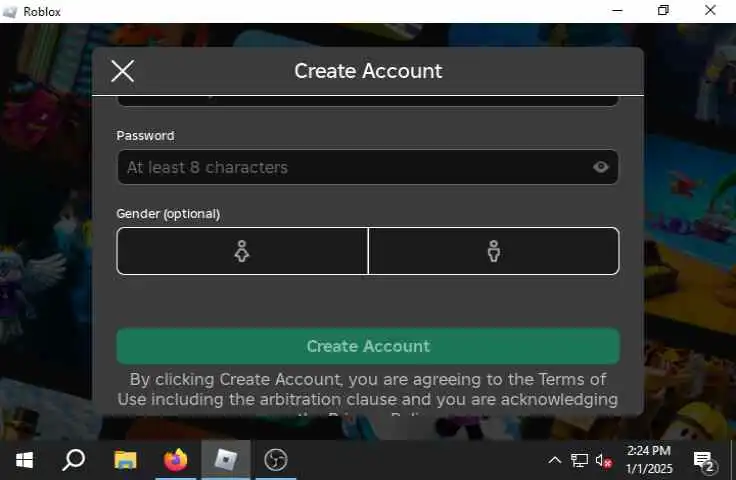Focus the Password input field
This screenshot has width=736, height=480.
click(368, 167)
